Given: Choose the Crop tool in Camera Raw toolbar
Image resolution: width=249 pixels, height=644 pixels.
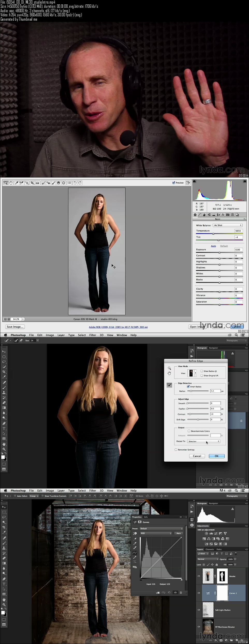Looking at the screenshot, I should tap(32, 183).
